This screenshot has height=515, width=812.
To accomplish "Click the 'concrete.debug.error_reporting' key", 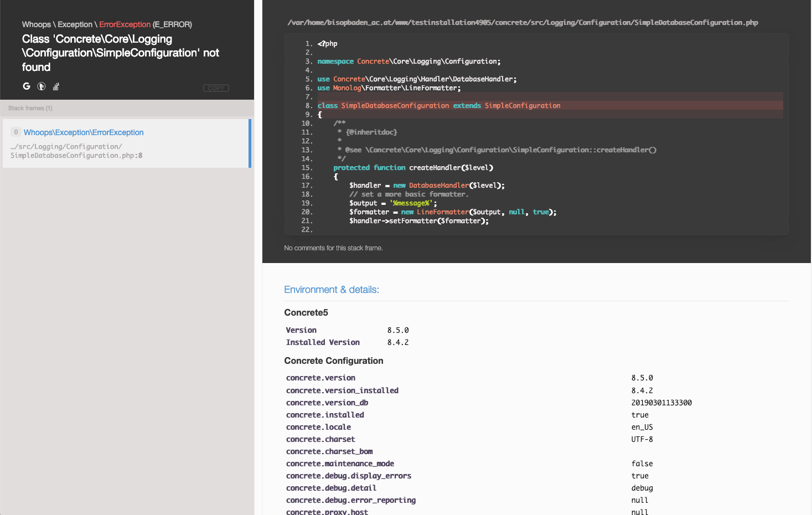I will pos(351,500).
